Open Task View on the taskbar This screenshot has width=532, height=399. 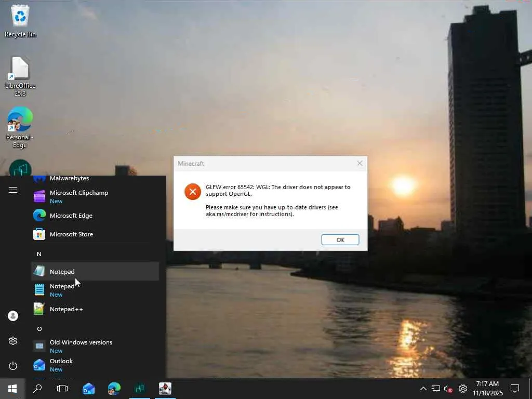pos(62,389)
